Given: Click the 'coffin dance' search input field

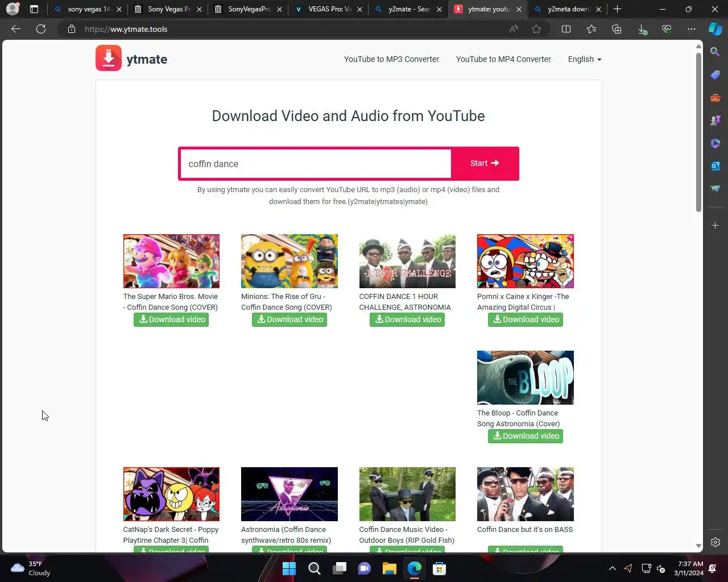Looking at the screenshot, I should click(x=316, y=164).
